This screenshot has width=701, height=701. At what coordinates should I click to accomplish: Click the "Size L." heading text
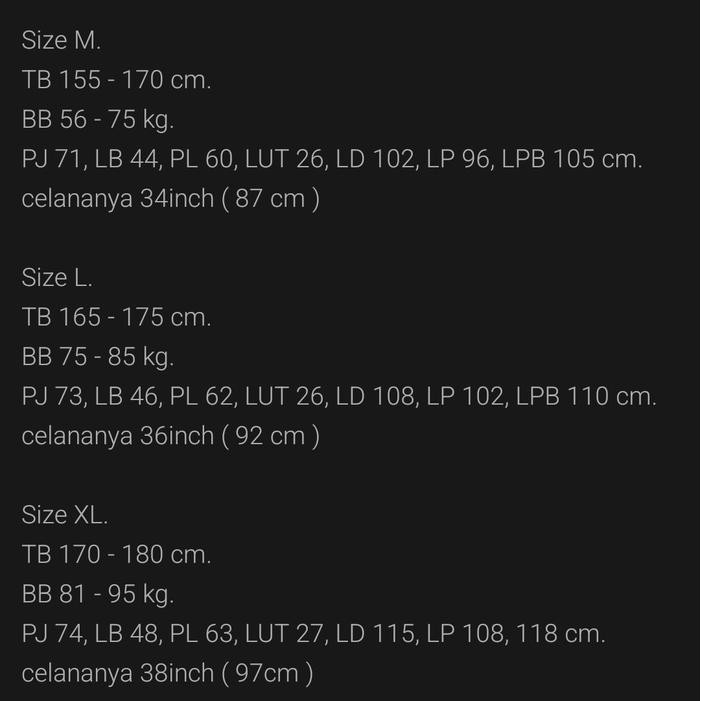(x=57, y=278)
